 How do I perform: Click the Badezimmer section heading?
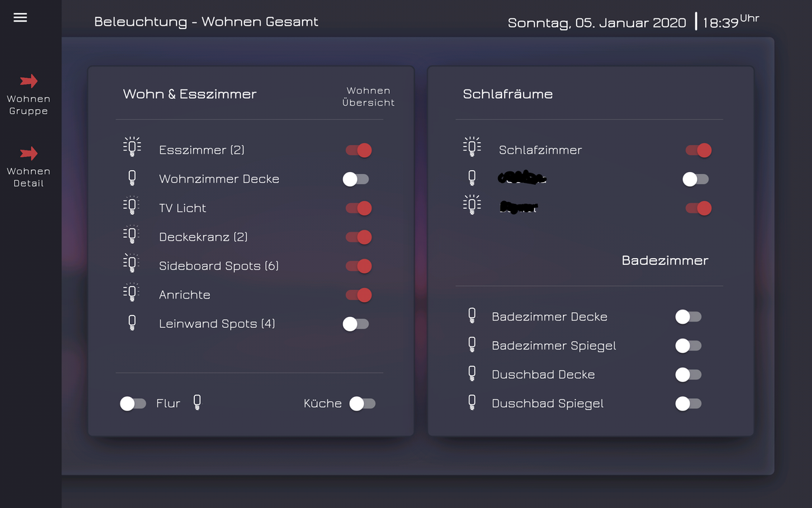point(665,261)
